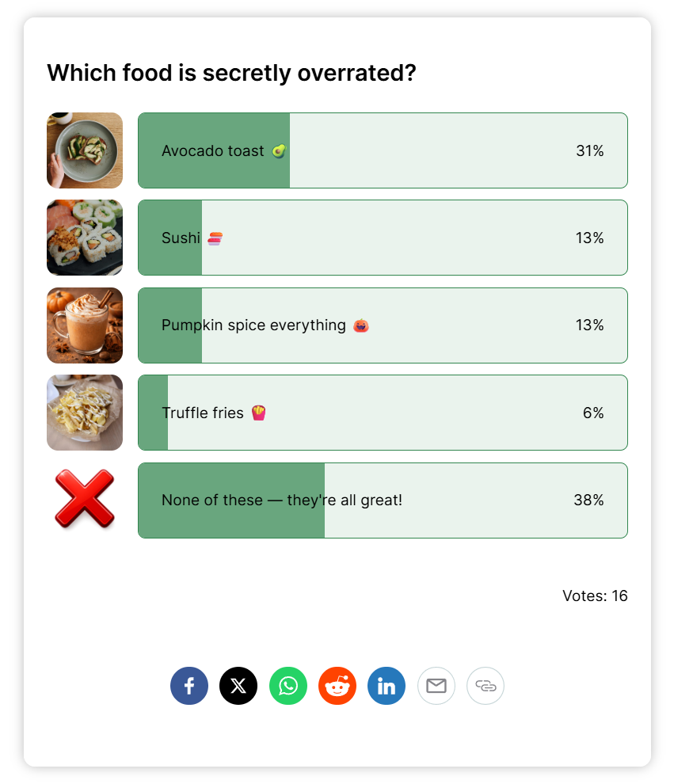Open the avocado toast photo
Image resolution: width=674 pixels, height=784 pixels.
85,150
